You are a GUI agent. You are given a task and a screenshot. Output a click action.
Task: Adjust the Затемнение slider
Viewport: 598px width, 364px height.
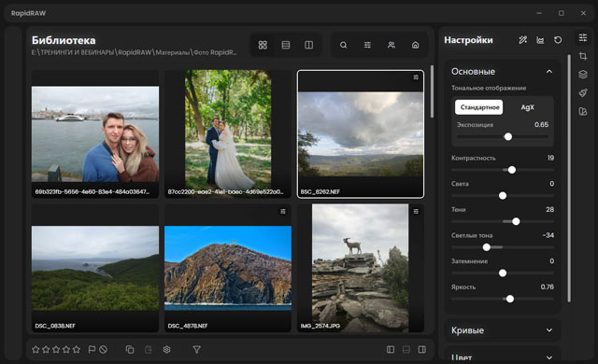coord(503,273)
